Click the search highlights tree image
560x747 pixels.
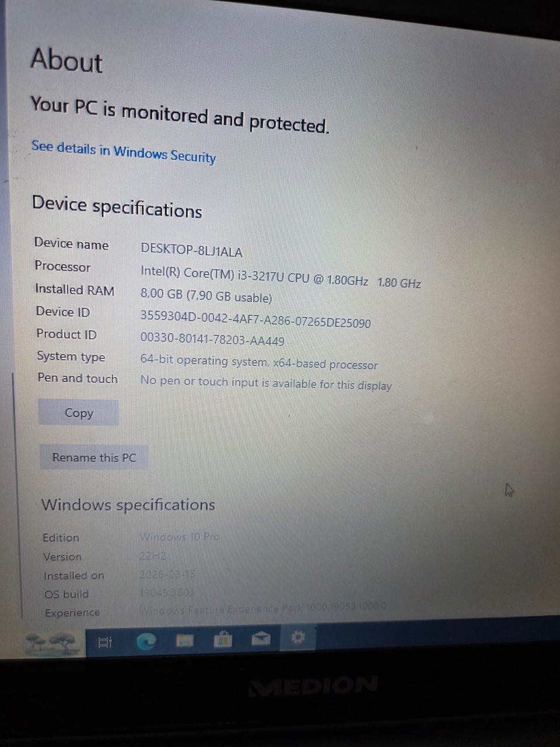52,643
